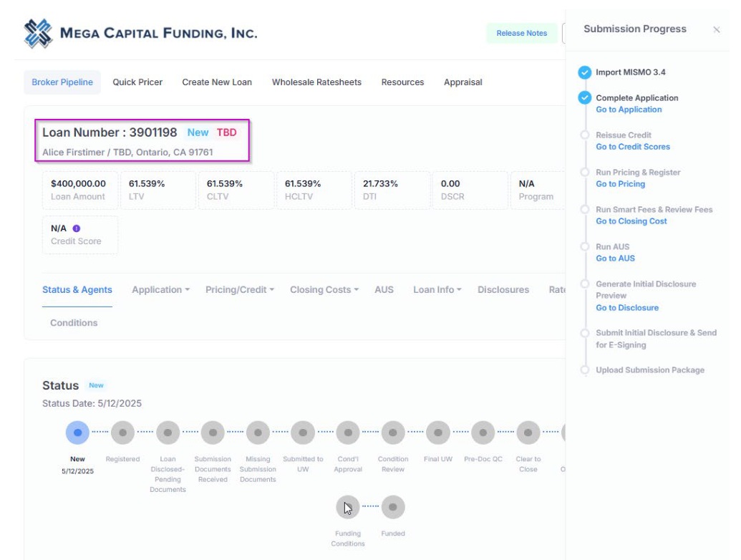This screenshot has width=741, height=560.
Task: Select the Missing Submission Documents status marker
Action: (258, 433)
